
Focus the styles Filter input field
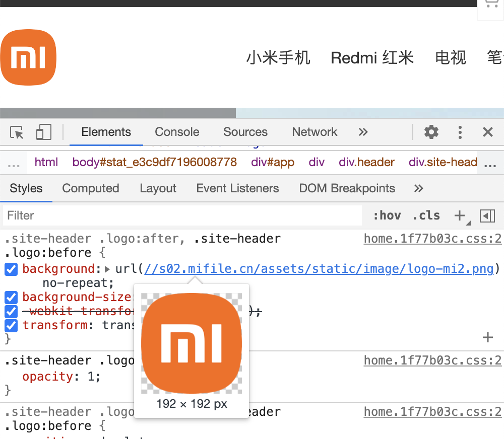tap(182, 215)
